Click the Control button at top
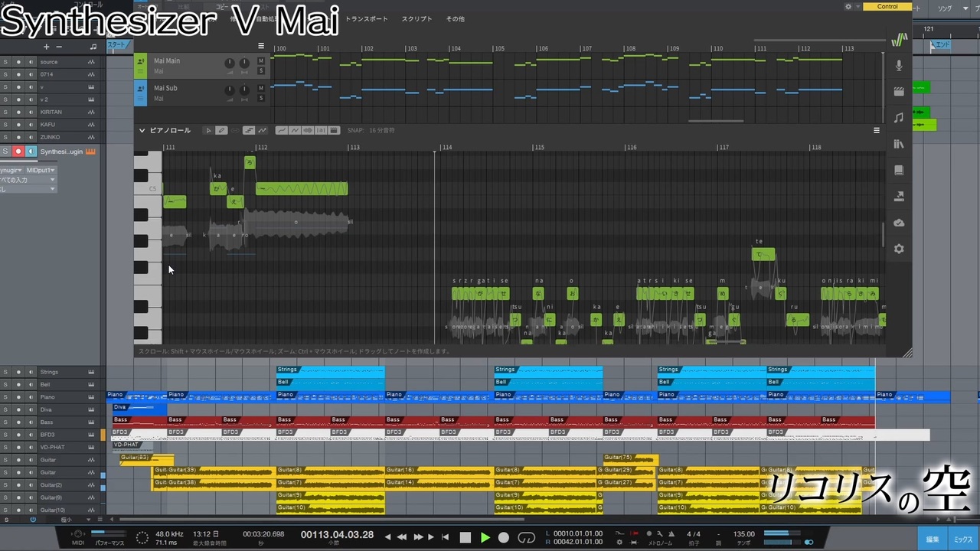 [887, 7]
